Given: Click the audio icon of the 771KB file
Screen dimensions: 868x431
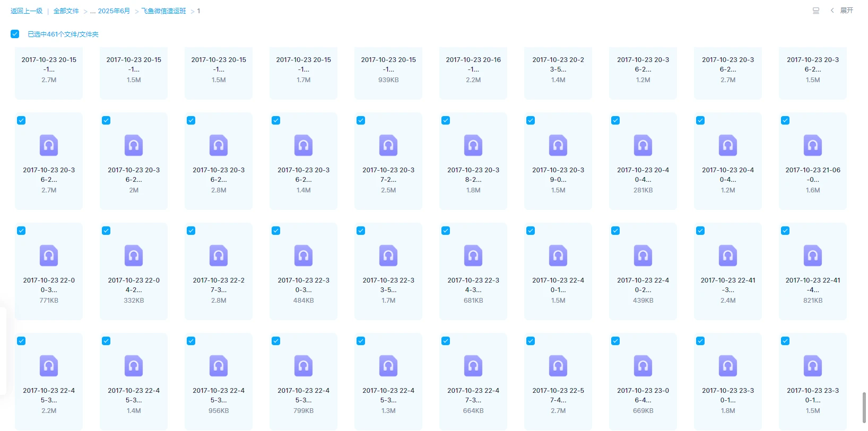Looking at the screenshot, I should tap(49, 256).
